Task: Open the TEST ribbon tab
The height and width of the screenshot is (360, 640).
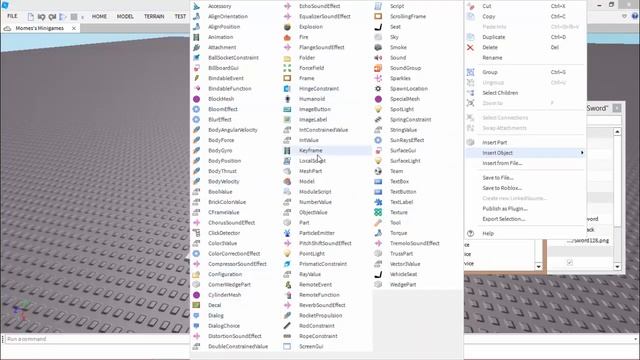Action: [180, 16]
